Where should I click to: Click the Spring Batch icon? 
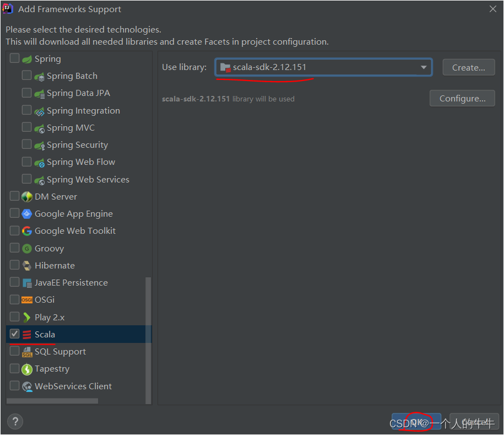click(x=39, y=77)
